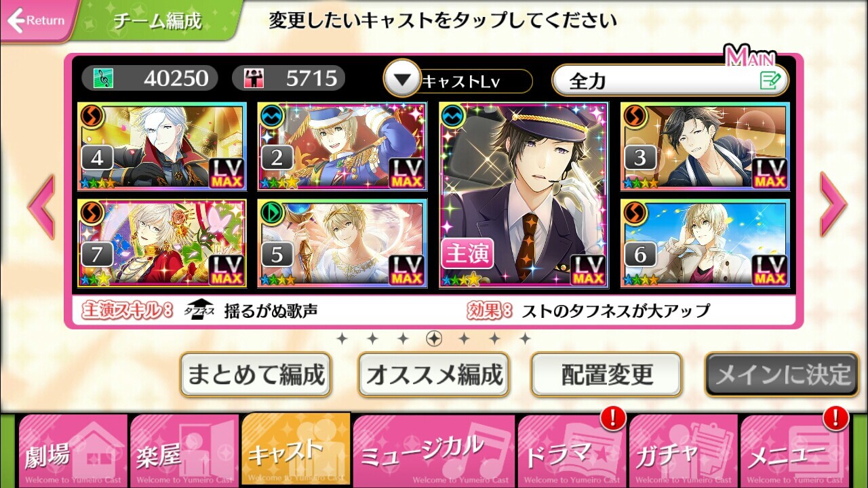868x488 pixels.
Task: Click the 全力 team name field
Action: [671, 81]
